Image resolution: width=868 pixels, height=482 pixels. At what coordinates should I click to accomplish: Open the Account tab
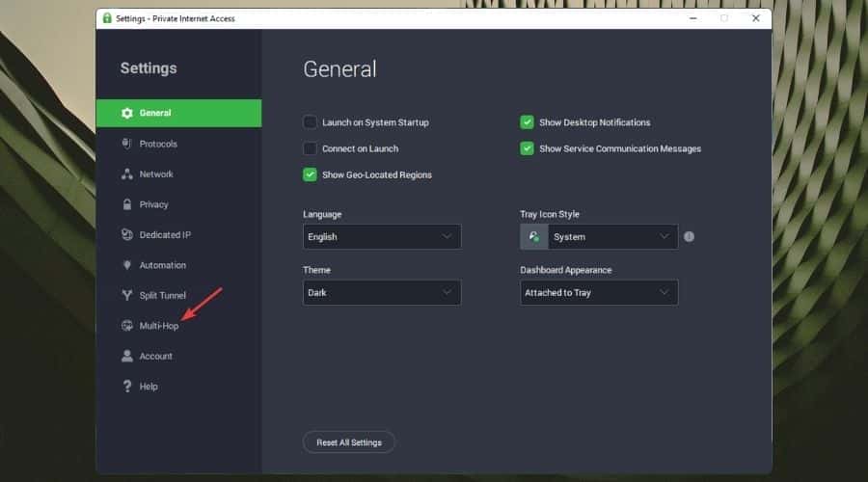tap(178, 356)
